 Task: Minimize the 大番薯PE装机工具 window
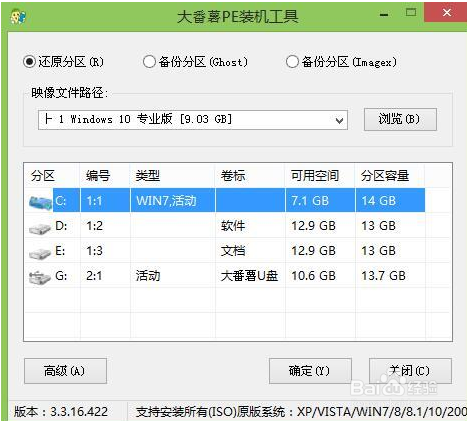(x=384, y=14)
